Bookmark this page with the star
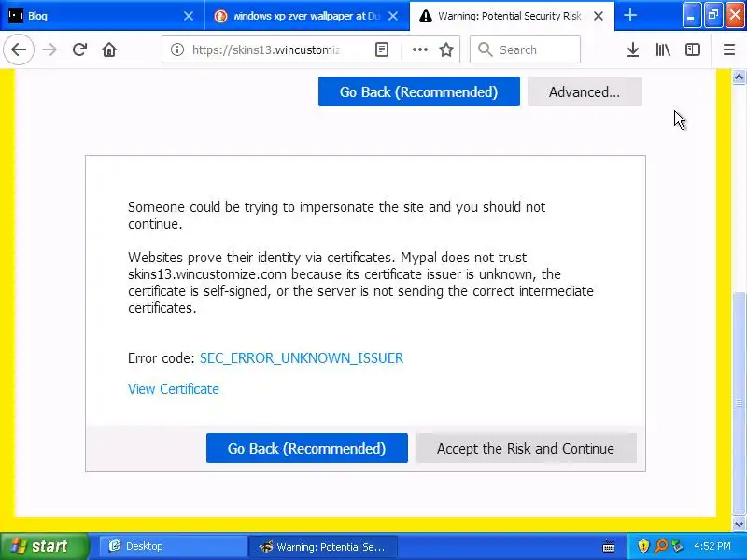 (446, 49)
